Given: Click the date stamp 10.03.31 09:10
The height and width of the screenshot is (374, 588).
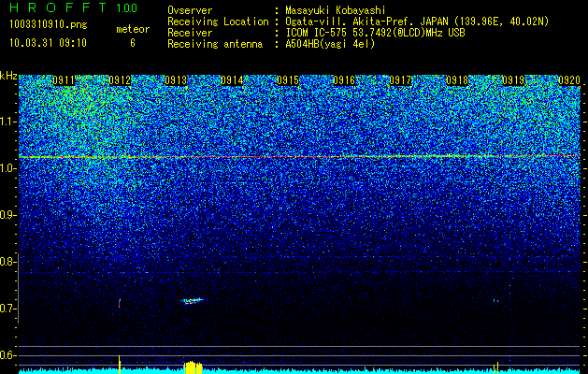Looking at the screenshot, I should 48,43.
